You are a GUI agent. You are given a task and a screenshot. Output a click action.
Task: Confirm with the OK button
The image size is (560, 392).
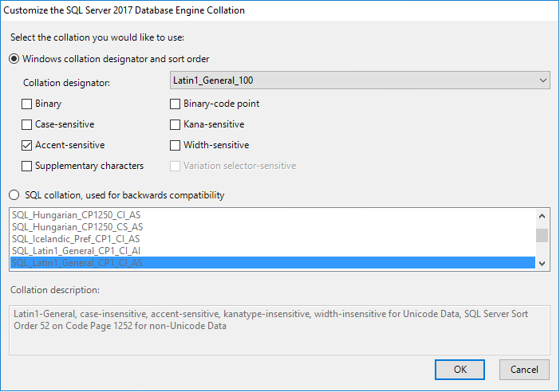(459, 370)
